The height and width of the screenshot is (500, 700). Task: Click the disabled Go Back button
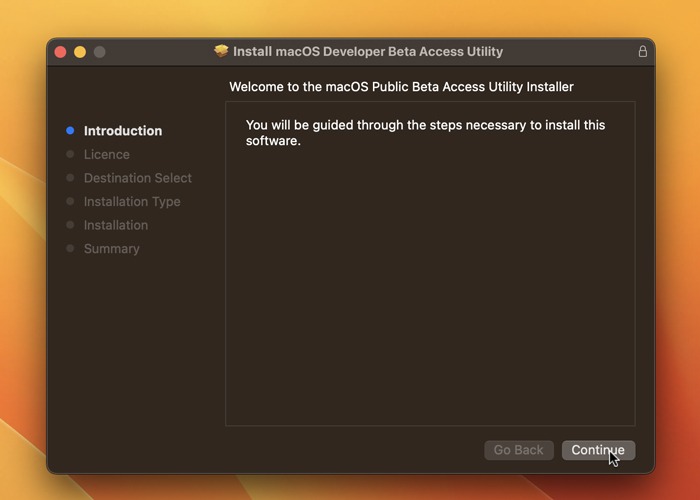click(x=519, y=450)
